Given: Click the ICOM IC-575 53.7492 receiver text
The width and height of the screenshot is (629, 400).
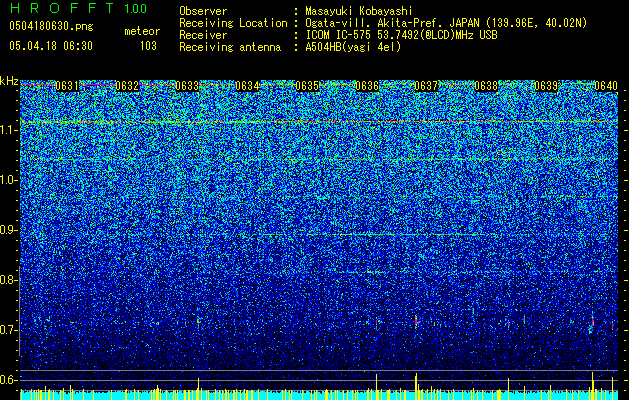Looking at the screenshot, I should click(x=401, y=35).
